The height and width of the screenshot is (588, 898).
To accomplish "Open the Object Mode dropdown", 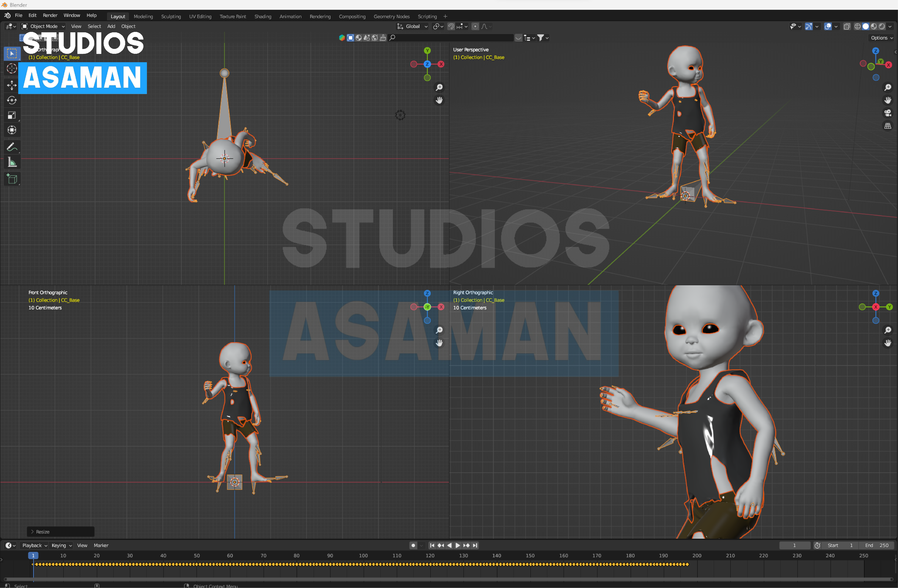I will tap(43, 26).
